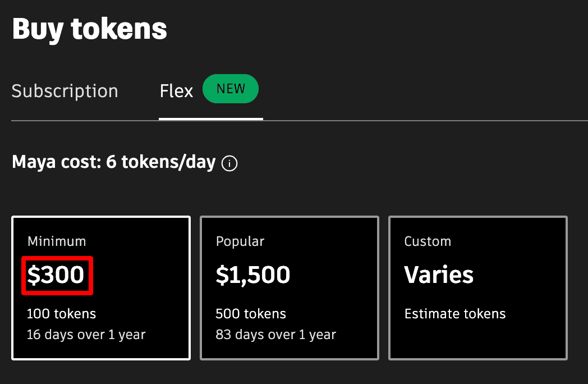
Task: Click the 500 tokens label
Action: 251,314
